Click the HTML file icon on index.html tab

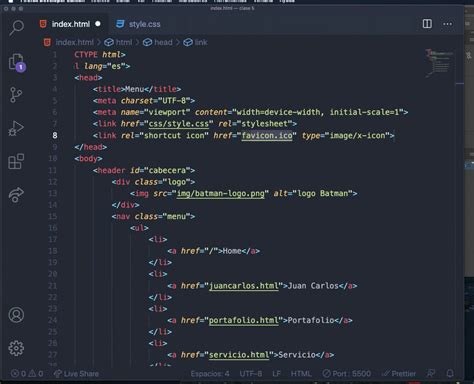43,24
